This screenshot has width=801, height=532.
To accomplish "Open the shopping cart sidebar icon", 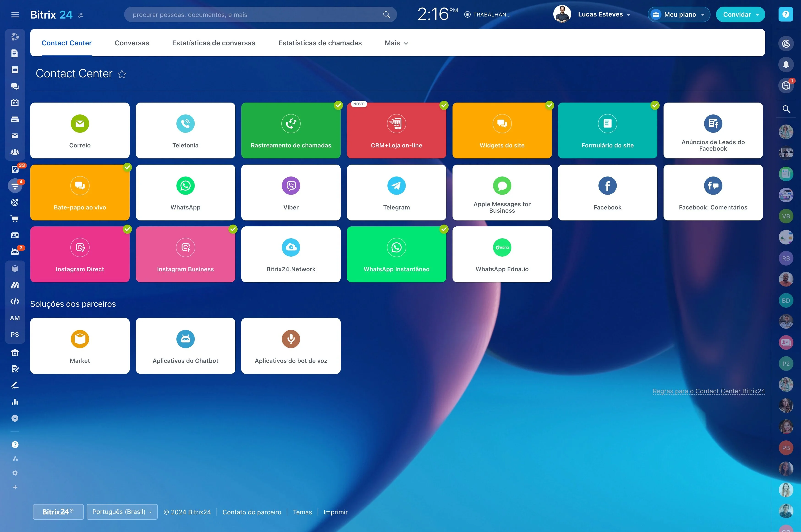I will pos(15,219).
